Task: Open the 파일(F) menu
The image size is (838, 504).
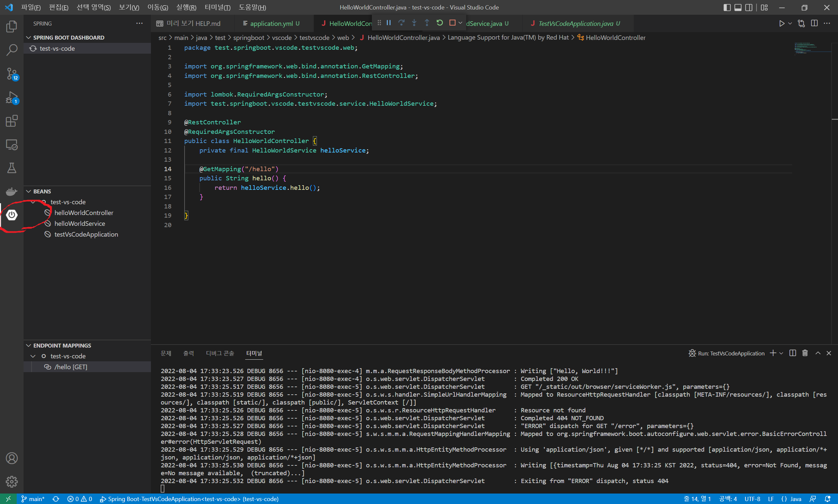Action: pos(30,8)
